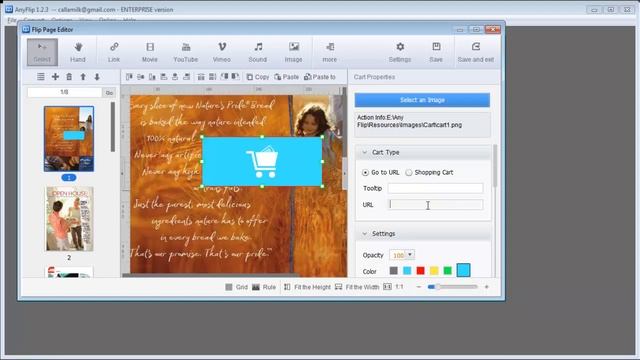640x360 pixels.
Task: Click the Tooltip text field
Action: tap(435, 188)
